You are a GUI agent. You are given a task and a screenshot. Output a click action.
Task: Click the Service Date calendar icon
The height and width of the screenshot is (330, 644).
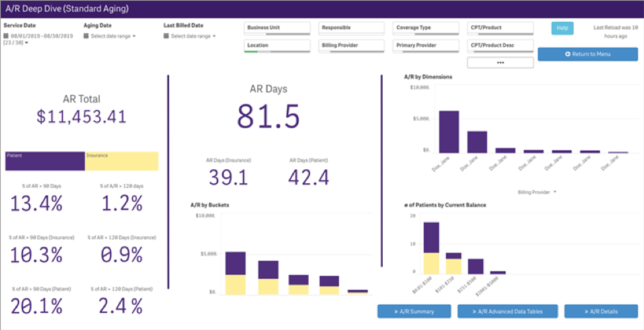6,36
